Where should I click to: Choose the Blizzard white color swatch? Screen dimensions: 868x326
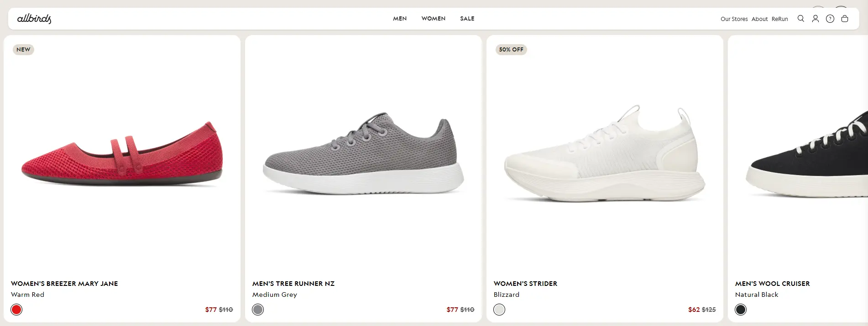(x=499, y=310)
